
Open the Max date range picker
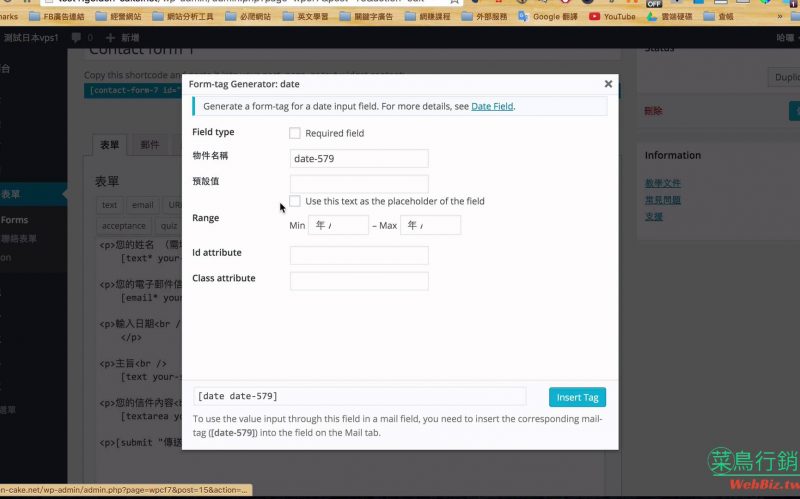click(430, 225)
